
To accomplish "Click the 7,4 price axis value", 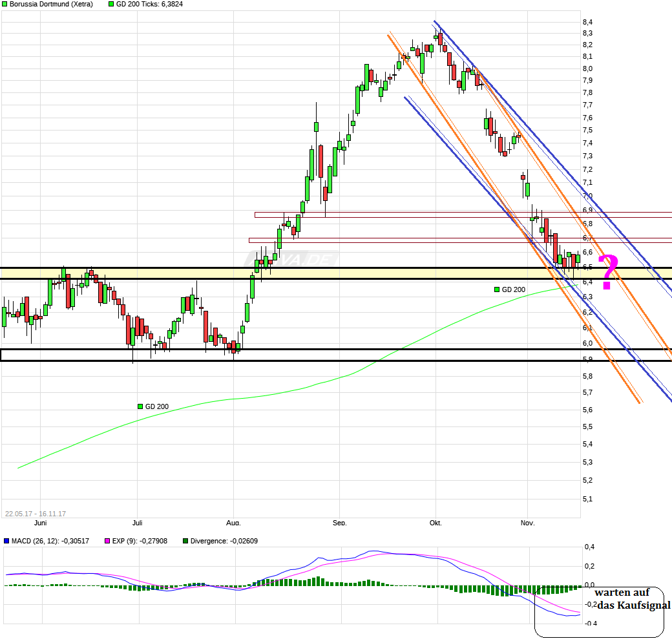I will 587,143.
